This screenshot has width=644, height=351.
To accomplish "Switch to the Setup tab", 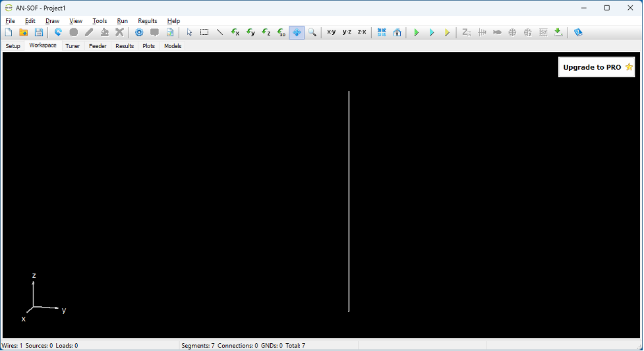I will tap(13, 46).
